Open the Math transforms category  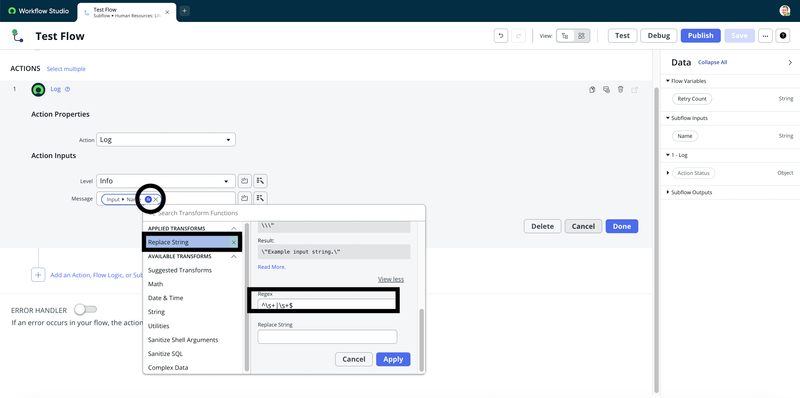156,284
